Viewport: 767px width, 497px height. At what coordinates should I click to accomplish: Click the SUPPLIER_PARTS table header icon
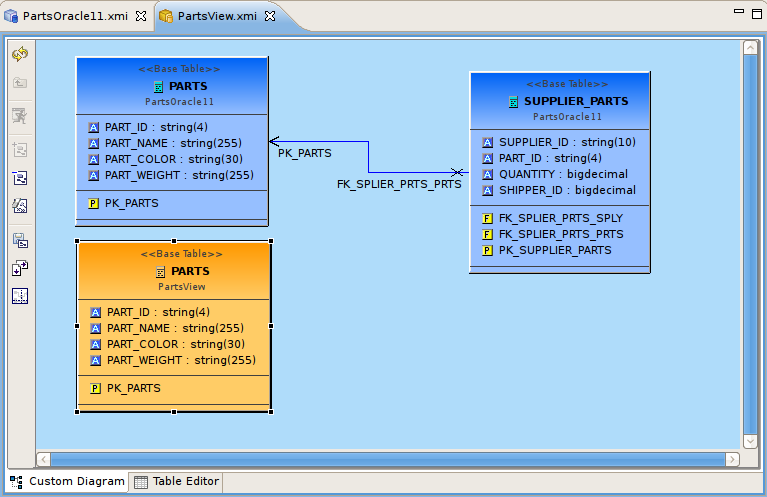[x=513, y=101]
